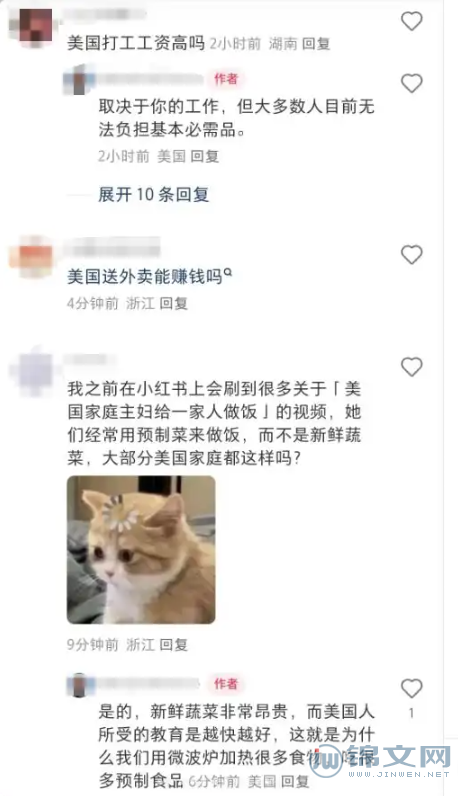Like the comment about 小红书 cooking videos
This screenshot has width=458, height=796.
pos(412,367)
